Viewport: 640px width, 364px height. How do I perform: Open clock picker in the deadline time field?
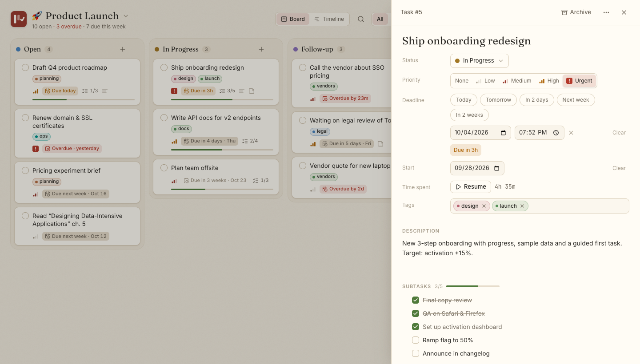point(556,133)
